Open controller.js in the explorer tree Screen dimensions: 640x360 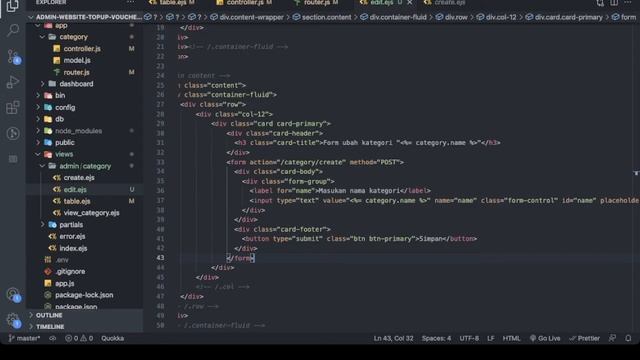click(x=82, y=49)
